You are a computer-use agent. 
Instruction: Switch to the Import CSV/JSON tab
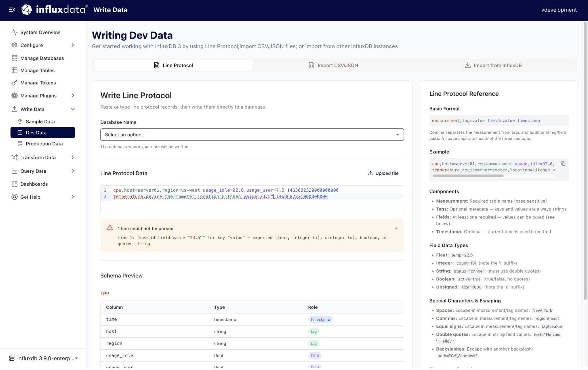coord(333,65)
